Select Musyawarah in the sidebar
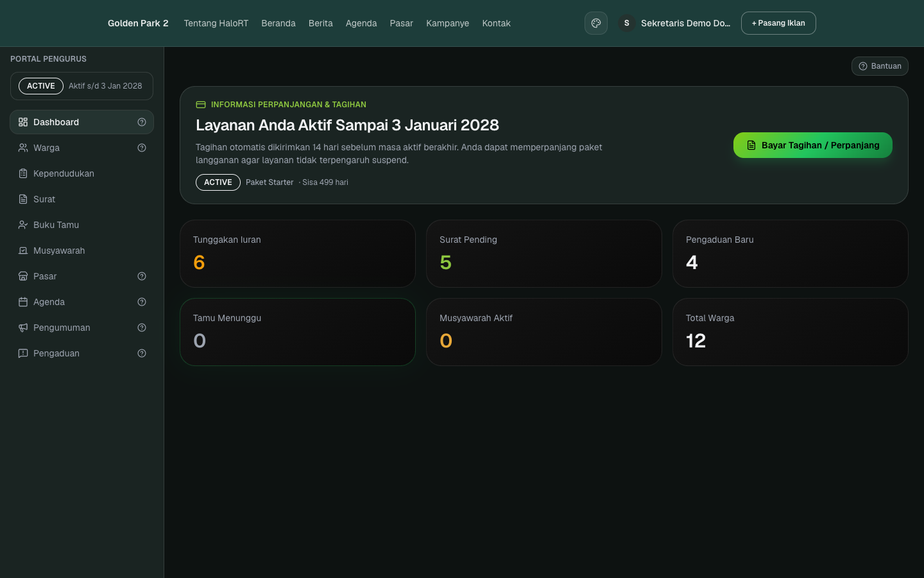This screenshot has width=924, height=578. coord(81,250)
